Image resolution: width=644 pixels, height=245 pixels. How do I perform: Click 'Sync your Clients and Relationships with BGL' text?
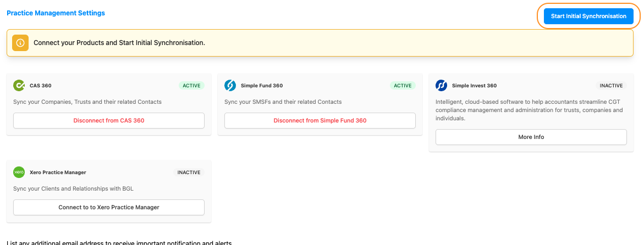pyautogui.click(x=74, y=189)
